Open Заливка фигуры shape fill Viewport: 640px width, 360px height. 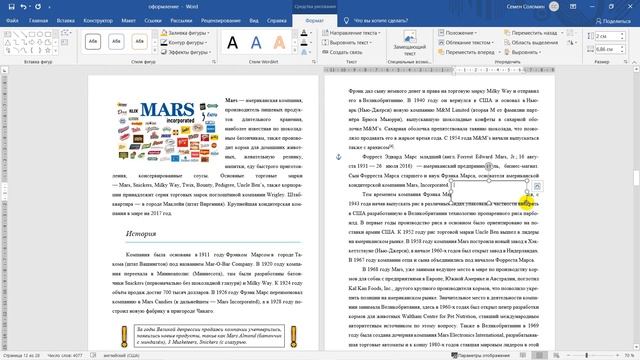(186, 33)
